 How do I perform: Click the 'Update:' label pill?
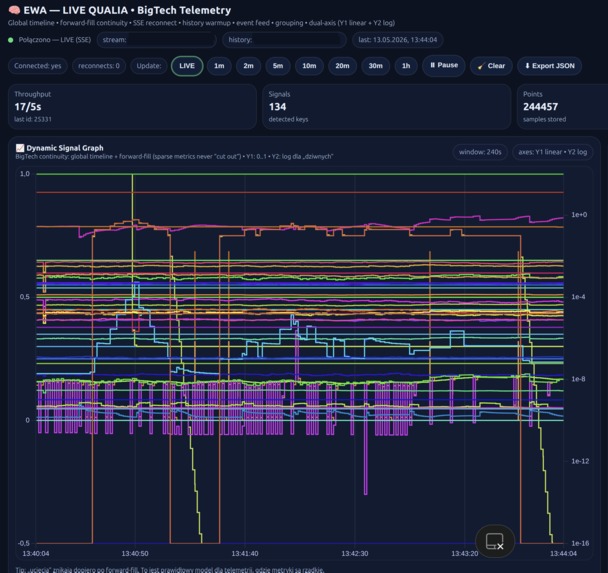[149, 66]
